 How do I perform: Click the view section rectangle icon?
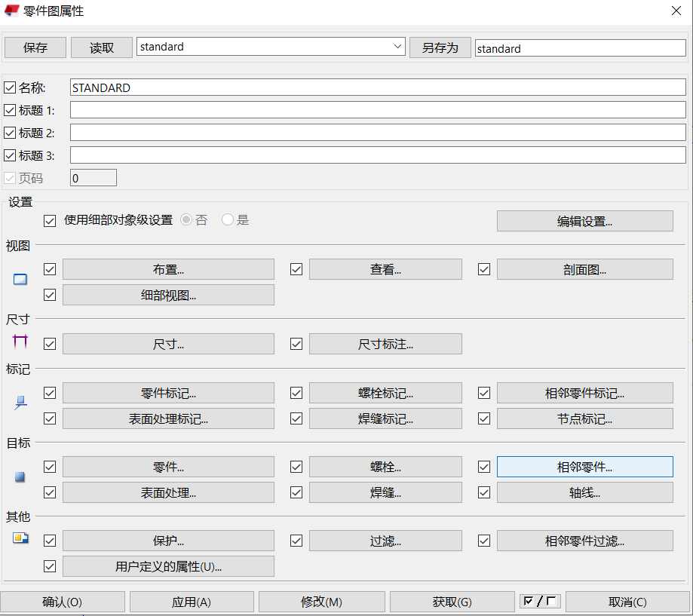20,280
